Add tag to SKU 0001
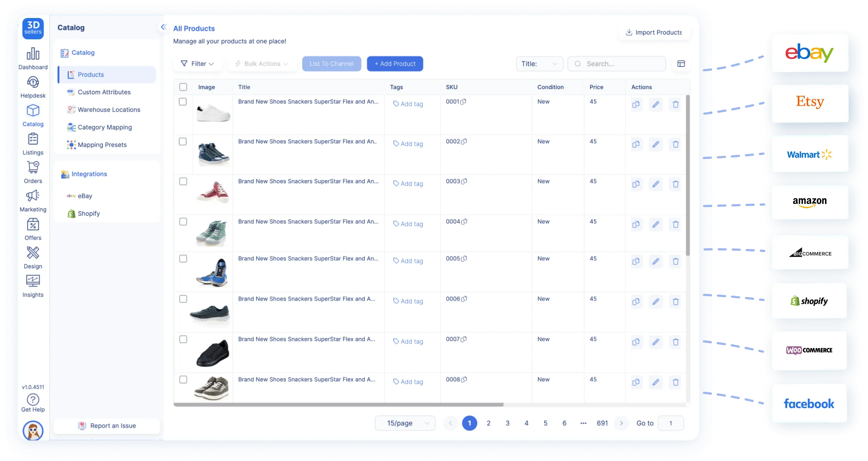Image resolution: width=868 pixels, height=461 pixels. click(x=408, y=104)
